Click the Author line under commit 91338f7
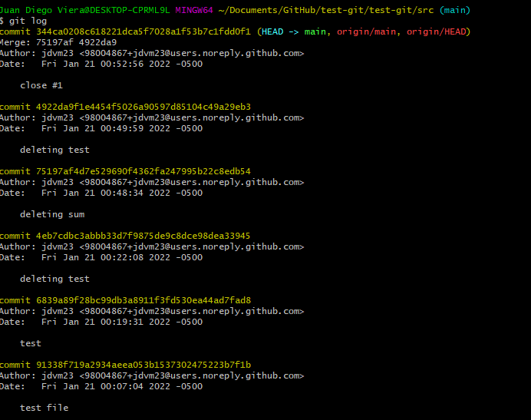 [152, 375]
